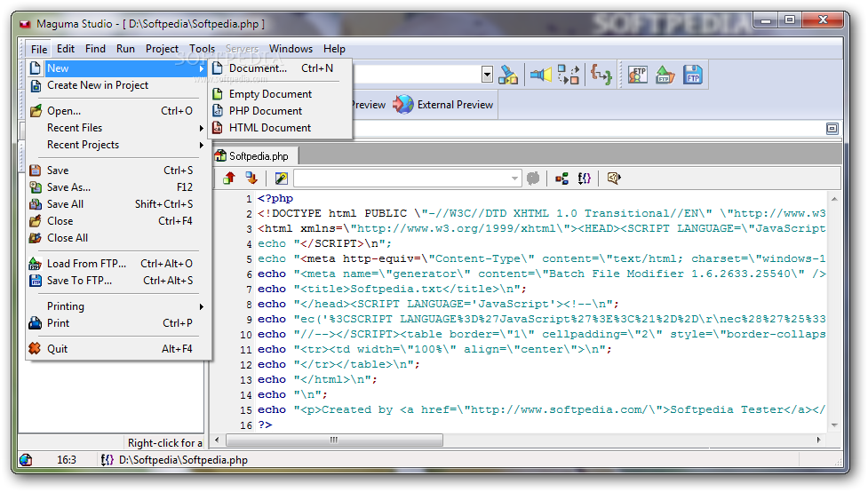868x492 pixels.
Task: Expand the main toolbar combo box arrow
Action: [487, 75]
